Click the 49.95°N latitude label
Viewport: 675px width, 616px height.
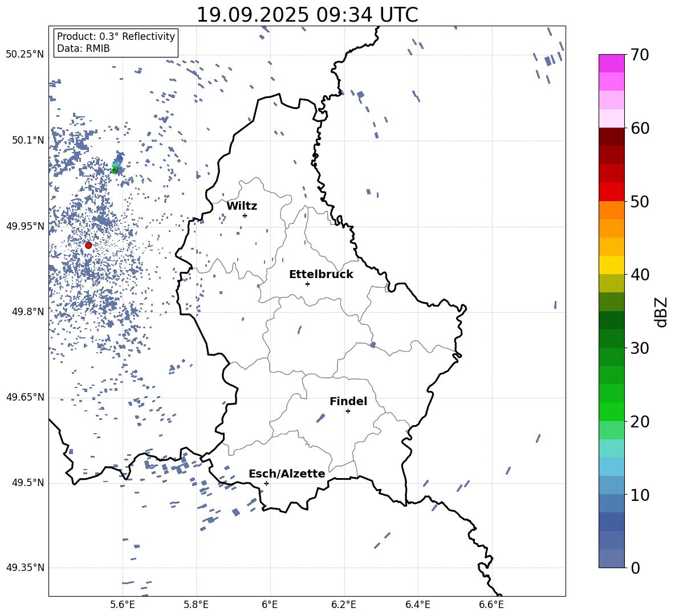pyautogui.click(x=25, y=226)
